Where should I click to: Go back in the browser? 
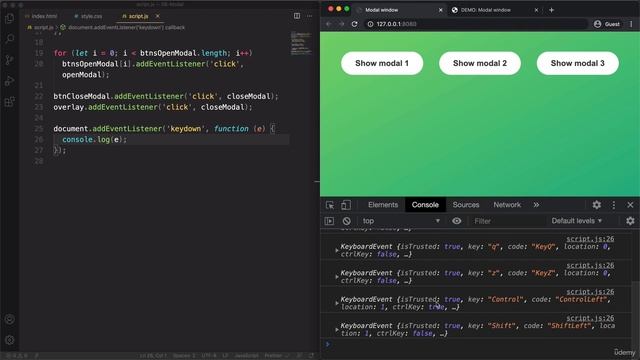coord(329,24)
